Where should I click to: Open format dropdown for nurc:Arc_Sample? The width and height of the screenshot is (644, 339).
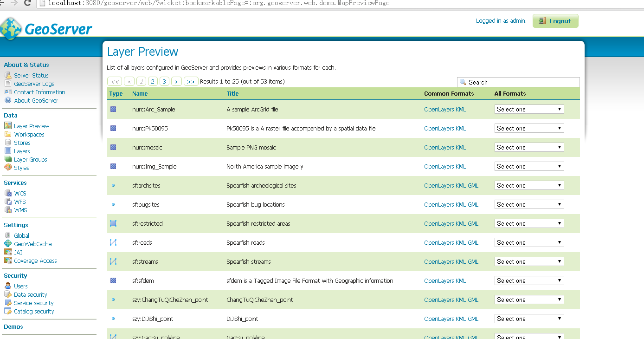point(529,109)
